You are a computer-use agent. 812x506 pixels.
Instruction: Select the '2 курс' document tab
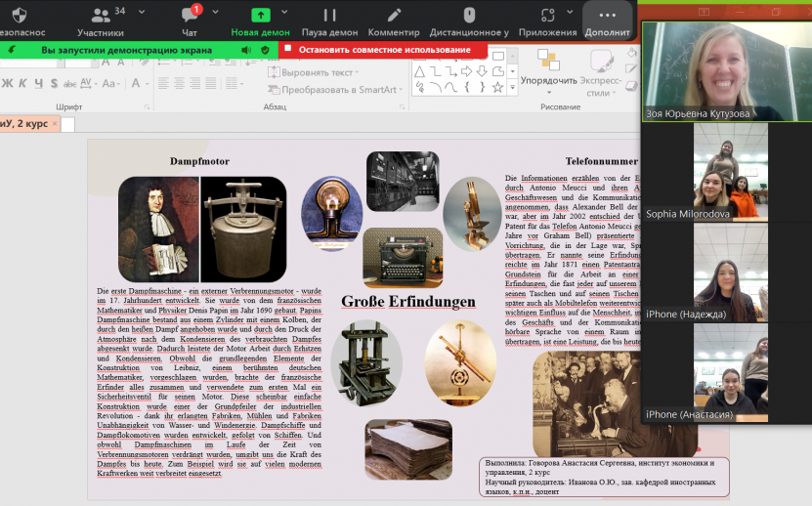24,124
